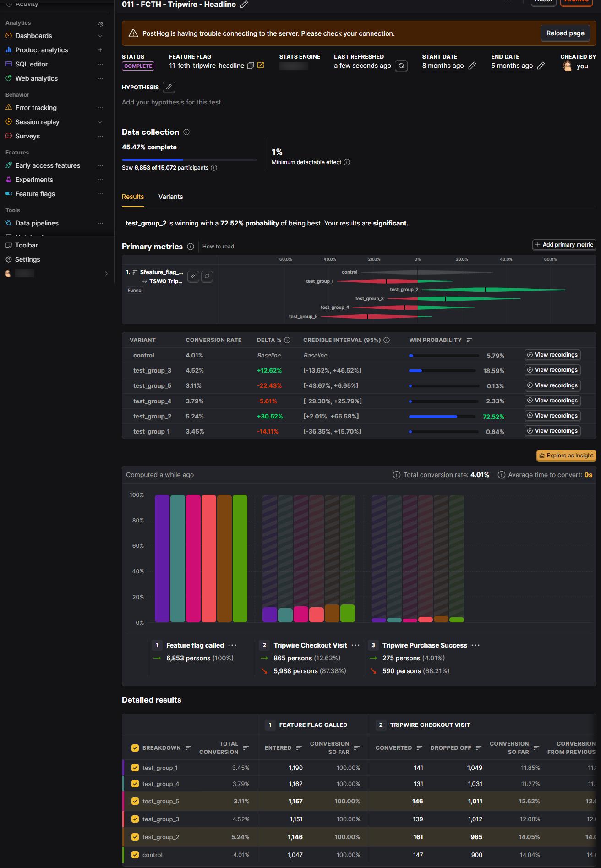
Task: Edit the end date pencil icon
Action: (x=541, y=66)
